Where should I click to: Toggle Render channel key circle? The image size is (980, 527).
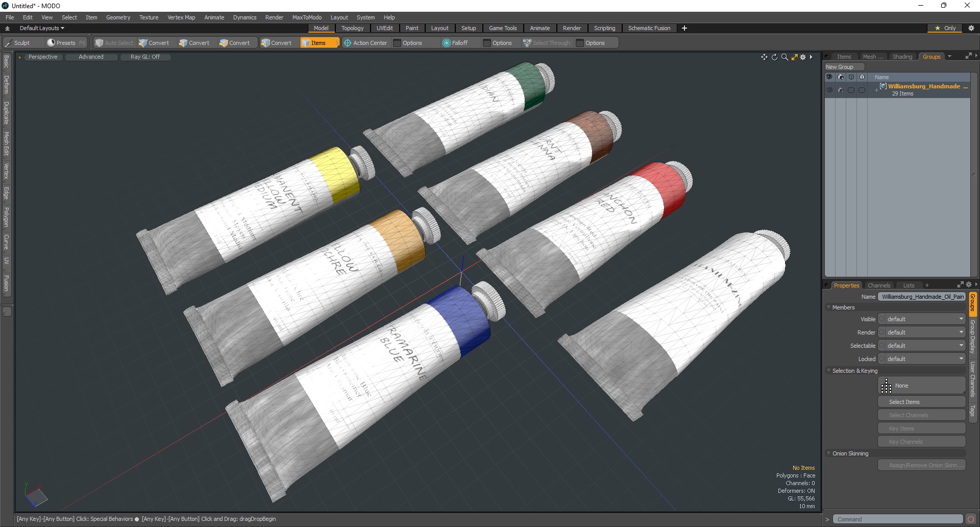(881, 332)
